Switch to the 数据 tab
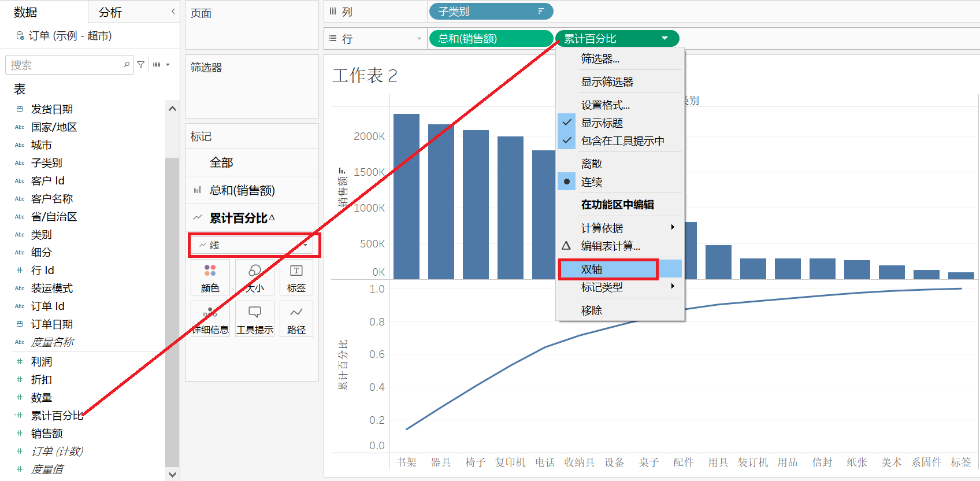Screen dimensions: 980x481 (25, 12)
